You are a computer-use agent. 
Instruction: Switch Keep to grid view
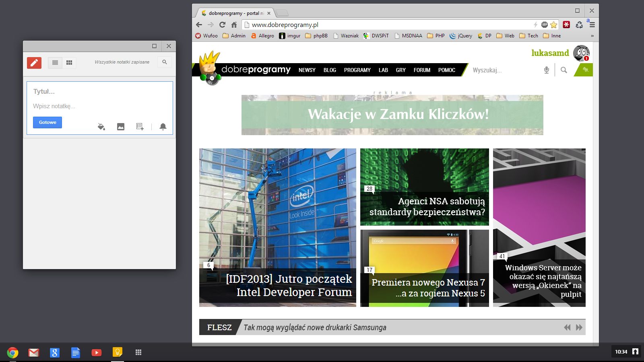pyautogui.click(x=69, y=63)
